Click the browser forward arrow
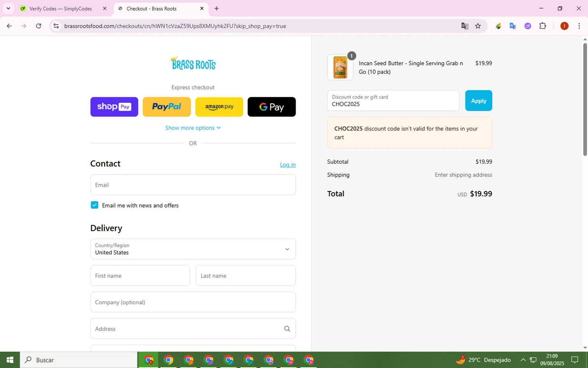588x368 pixels. pos(24,26)
